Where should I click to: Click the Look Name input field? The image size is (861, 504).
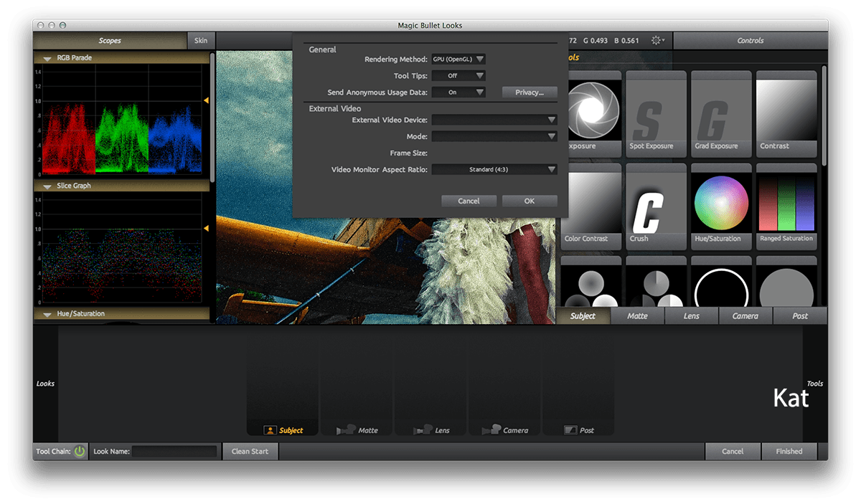coord(174,452)
